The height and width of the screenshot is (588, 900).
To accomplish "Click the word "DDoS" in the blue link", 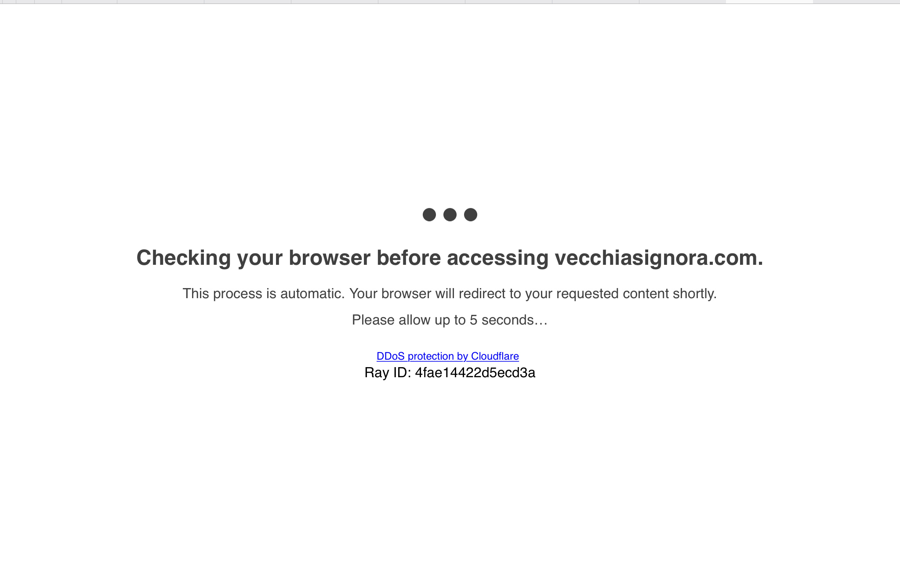I will 391,356.
